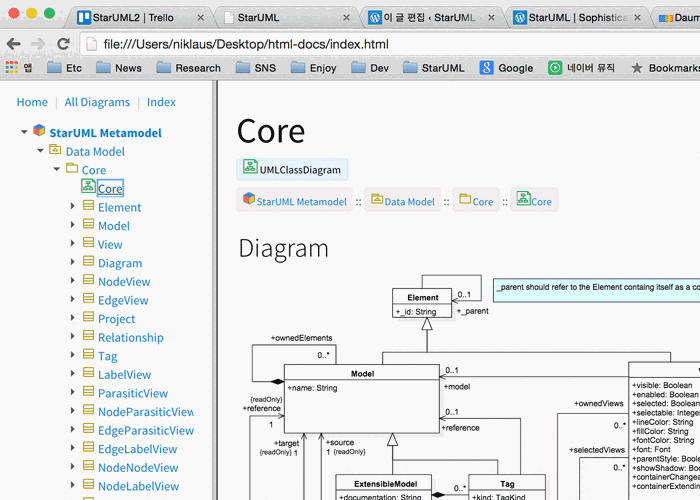Click the Core class diagram icon in tree
This screenshot has width=700, height=500.
point(88,187)
